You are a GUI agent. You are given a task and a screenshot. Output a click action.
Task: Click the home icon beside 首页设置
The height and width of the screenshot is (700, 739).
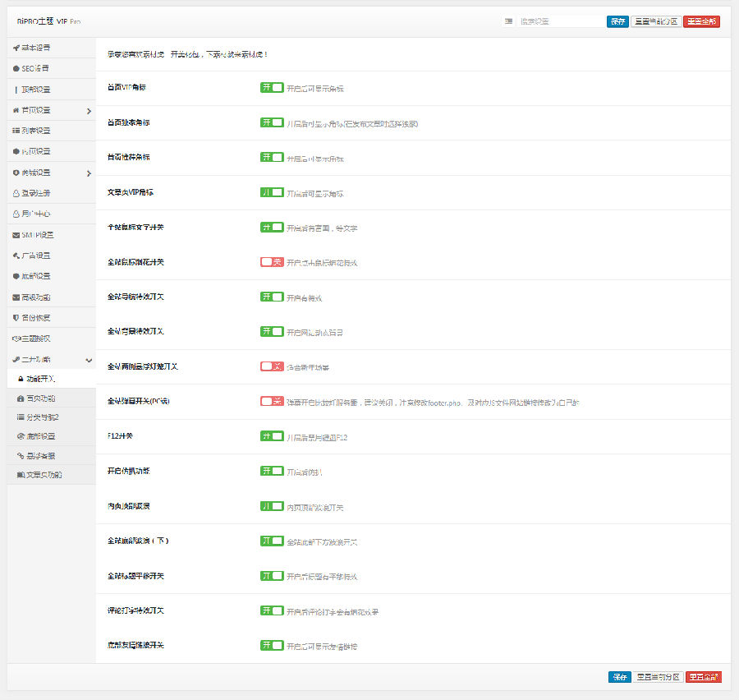point(16,110)
